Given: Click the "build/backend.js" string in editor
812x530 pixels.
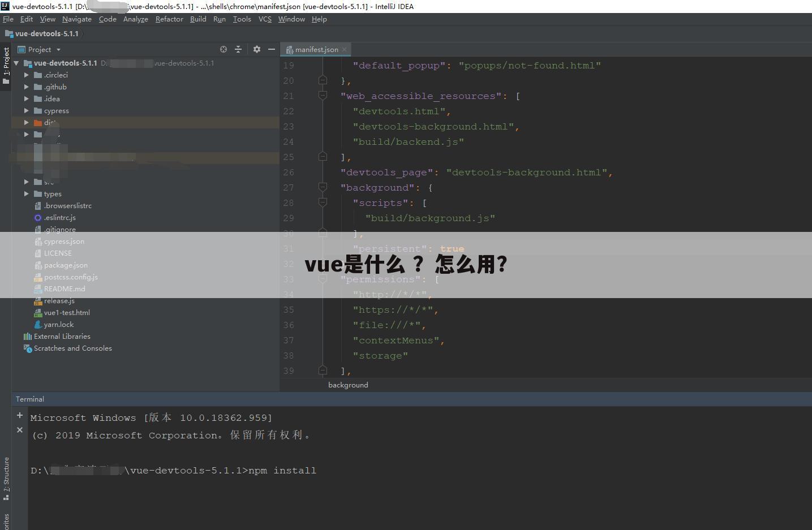Looking at the screenshot, I should point(409,142).
